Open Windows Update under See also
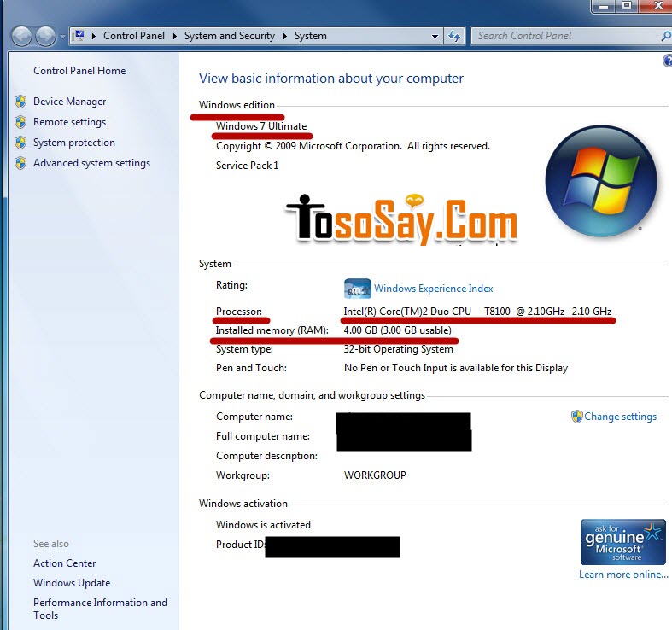 click(72, 583)
